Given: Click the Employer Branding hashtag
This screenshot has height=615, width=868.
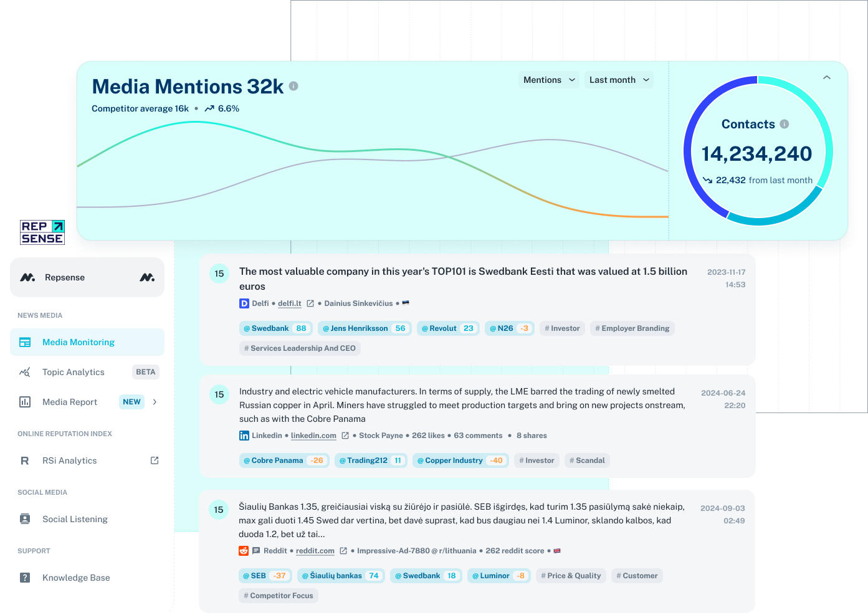Looking at the screenshot, I should [632, 328].
